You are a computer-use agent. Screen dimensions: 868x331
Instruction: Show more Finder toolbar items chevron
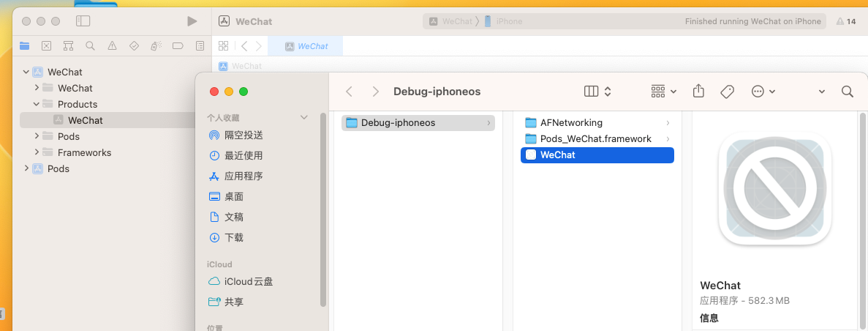pyautogui.click(x=821, y=92)
